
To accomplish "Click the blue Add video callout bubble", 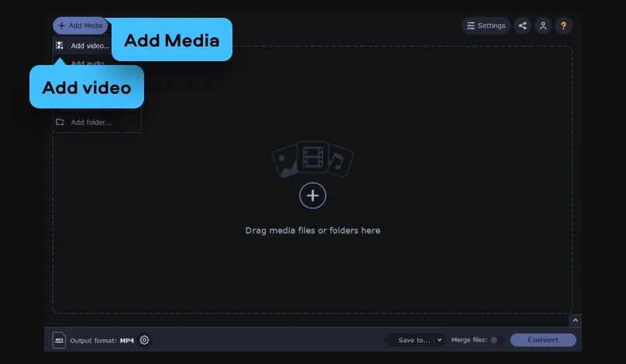I will (87, 87).
